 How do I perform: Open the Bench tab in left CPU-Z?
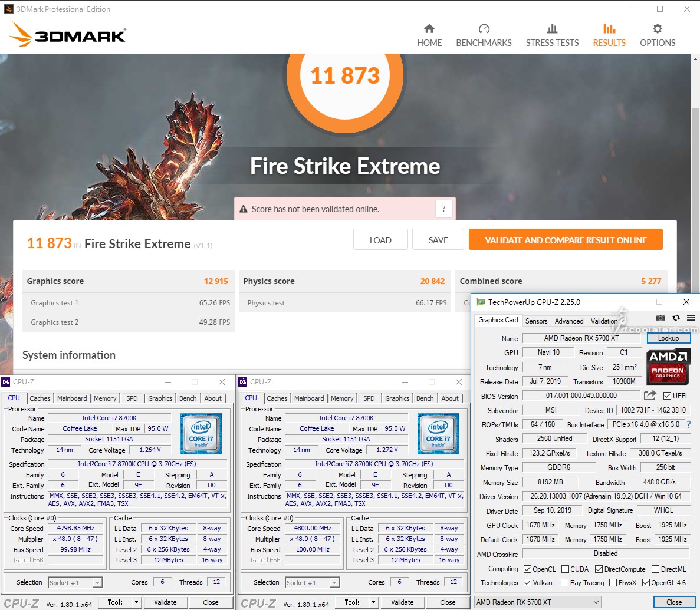tap(188, 398)
